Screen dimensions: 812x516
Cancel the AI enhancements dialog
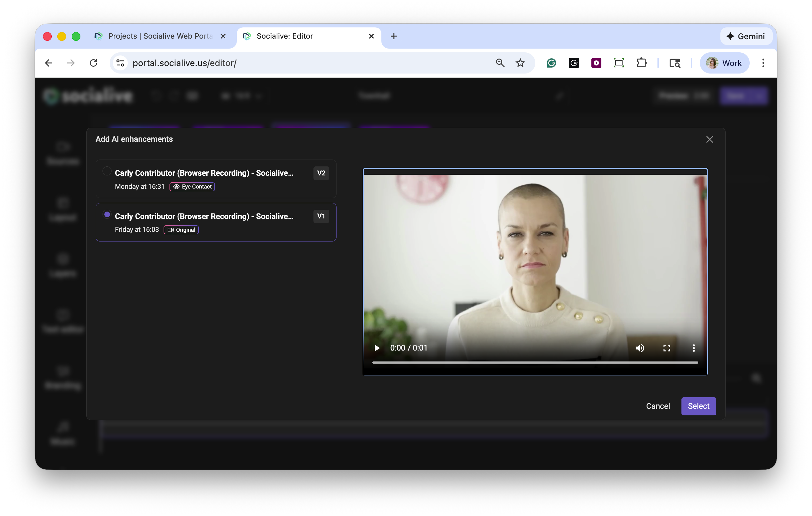657,406
